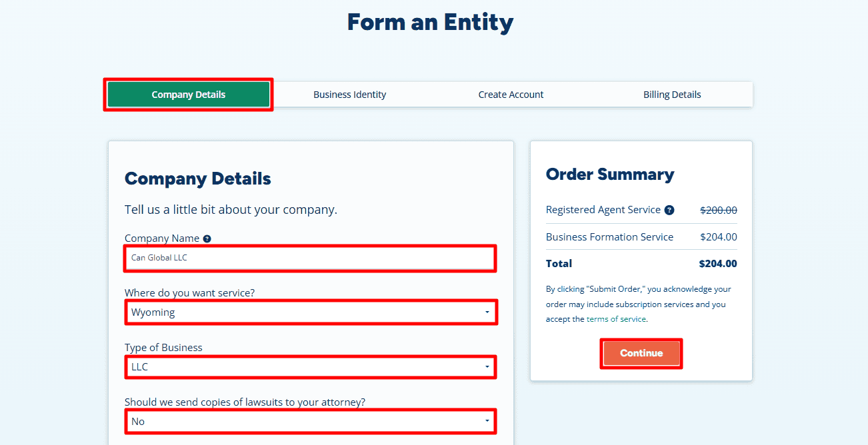This screenshot has height=445, width=868.
Task: Open the Type of Business dropdown
Action: tap(311, 367)
